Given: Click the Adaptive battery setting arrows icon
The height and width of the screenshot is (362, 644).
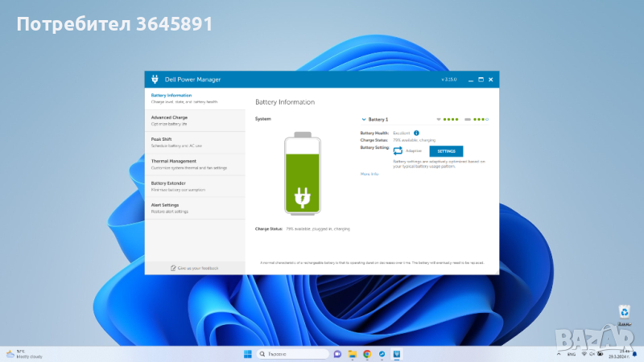Looking at the screenshot, I should (x=398, y=150).
